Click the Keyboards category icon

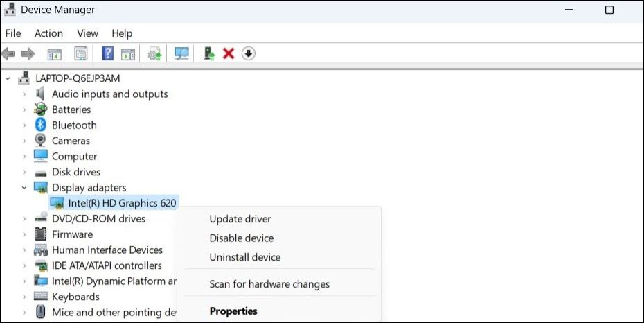click(x=41, y=297)
